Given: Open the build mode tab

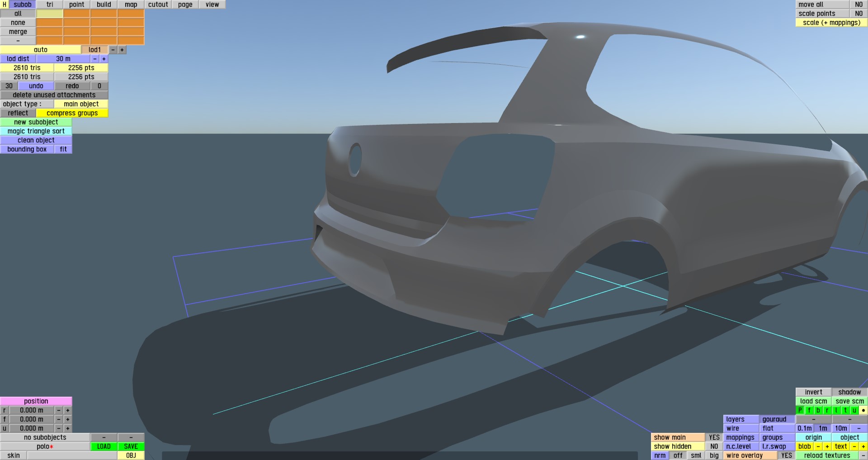Looking at the screenshot, I should coord(104,5).
